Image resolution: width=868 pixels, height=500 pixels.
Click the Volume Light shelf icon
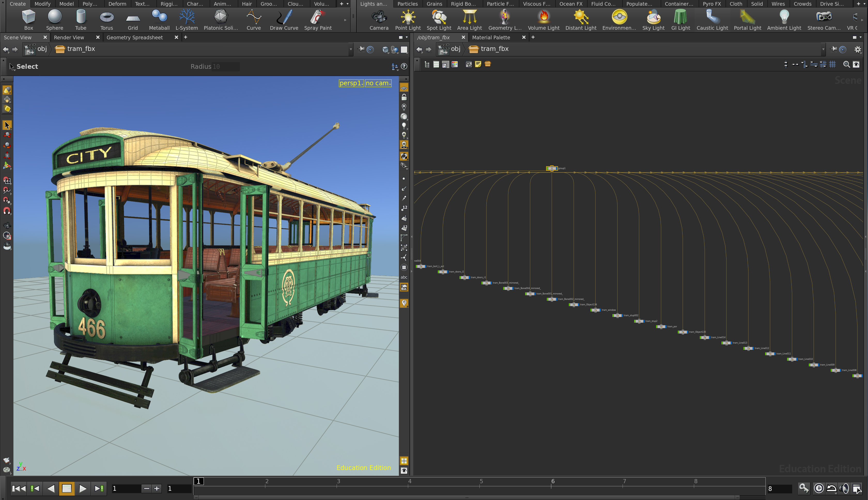544,20
